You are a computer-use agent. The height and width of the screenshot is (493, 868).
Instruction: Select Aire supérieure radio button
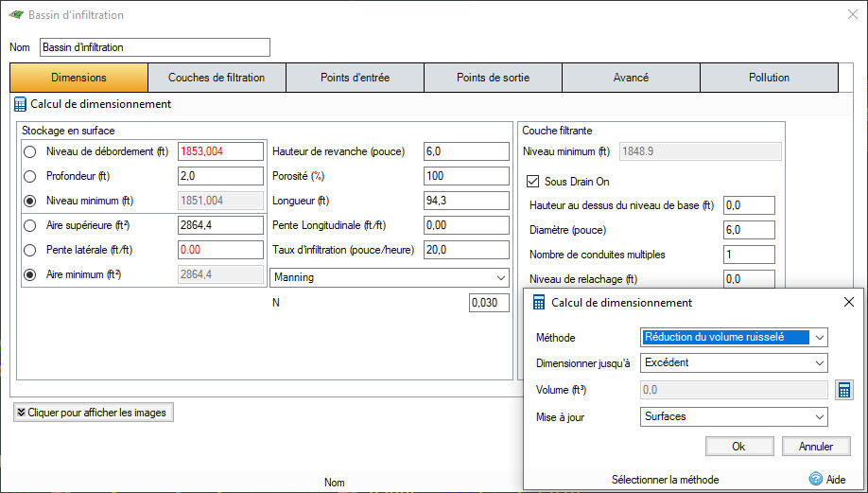[x=30, y=225]
